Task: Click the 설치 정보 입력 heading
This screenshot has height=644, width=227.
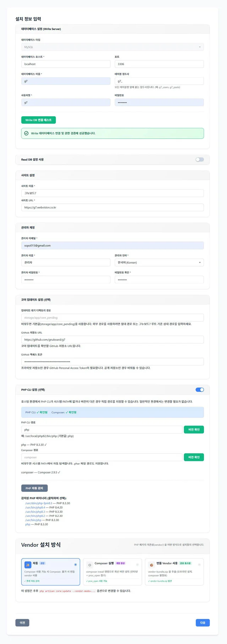Action: [x=28, y=19]
